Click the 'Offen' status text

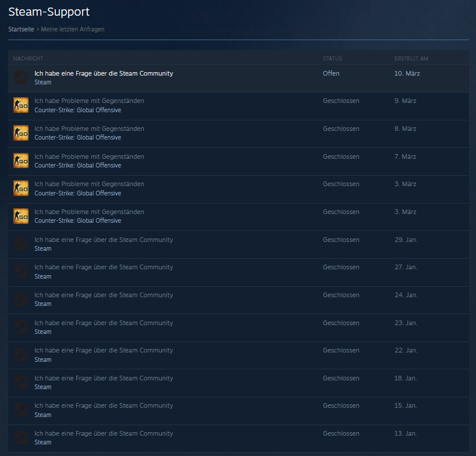pyautogui.click(x=331, y=73)
